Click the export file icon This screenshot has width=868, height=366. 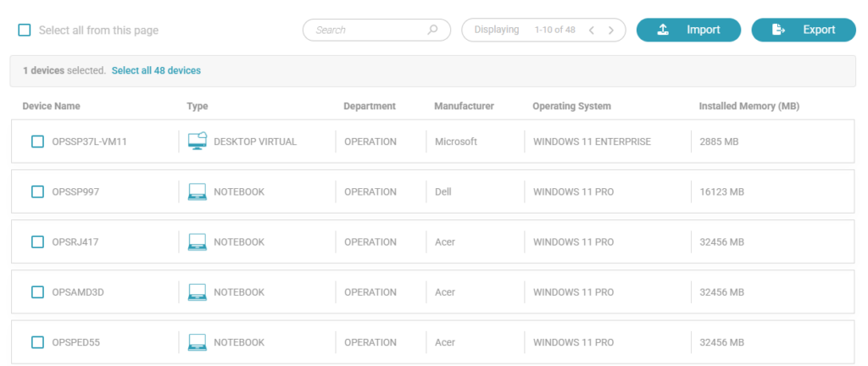[x=778, y=30]
